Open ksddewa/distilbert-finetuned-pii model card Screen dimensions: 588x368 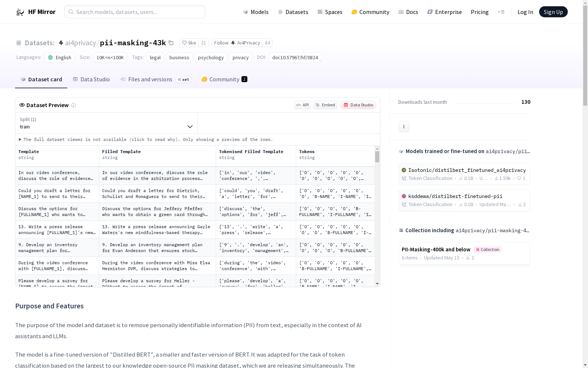[x=464, y=200]
